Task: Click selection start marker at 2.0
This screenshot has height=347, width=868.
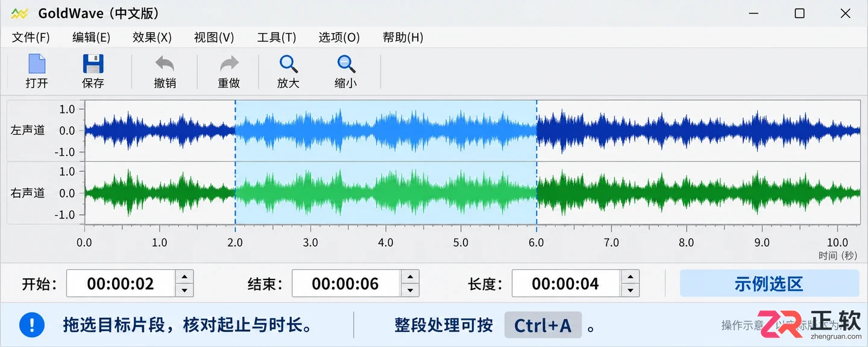Action: coord(235,161)
